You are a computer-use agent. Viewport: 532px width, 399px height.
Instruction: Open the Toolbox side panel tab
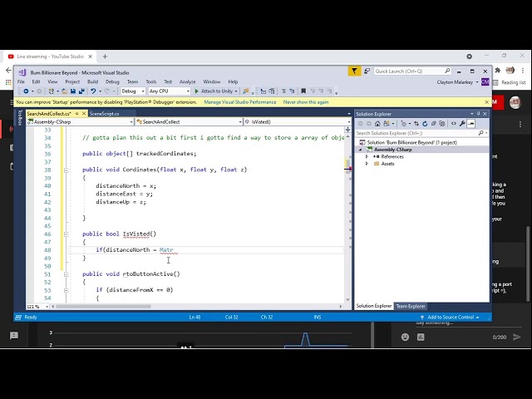pos(20,117)
